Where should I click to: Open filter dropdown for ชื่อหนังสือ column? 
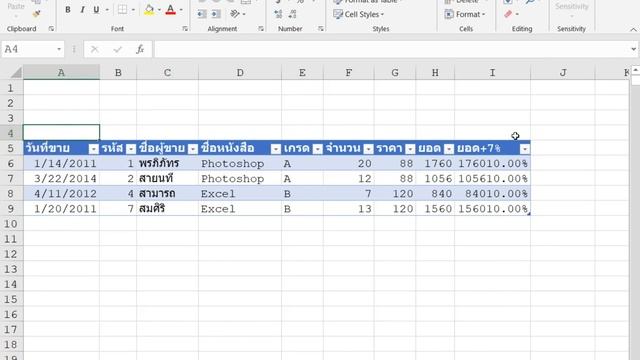[x=276, y=149]
